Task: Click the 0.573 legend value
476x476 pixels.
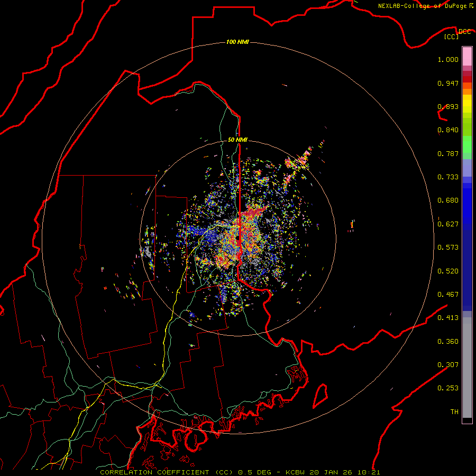Action: [448, 248]
